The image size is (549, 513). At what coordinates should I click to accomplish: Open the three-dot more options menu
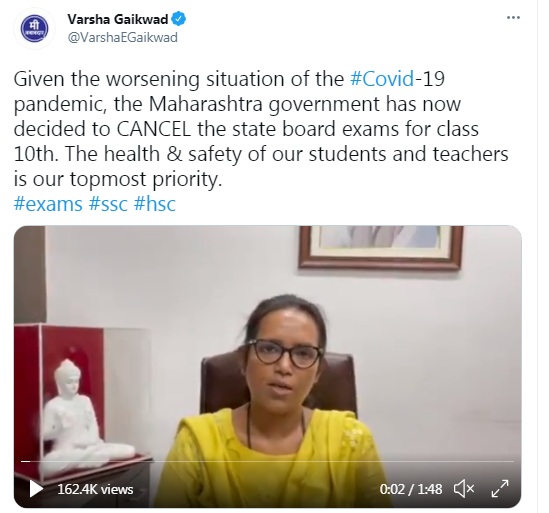coord(513,18)
